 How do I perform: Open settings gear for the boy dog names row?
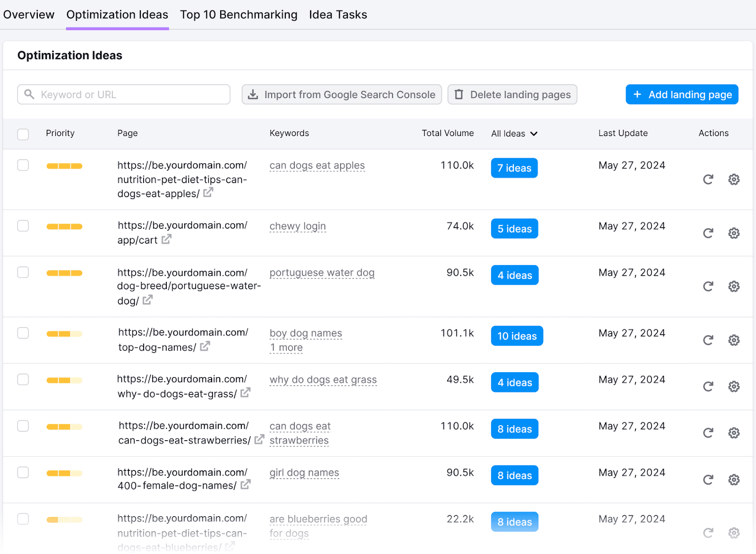pyautogui.click(x=733, y=340)
